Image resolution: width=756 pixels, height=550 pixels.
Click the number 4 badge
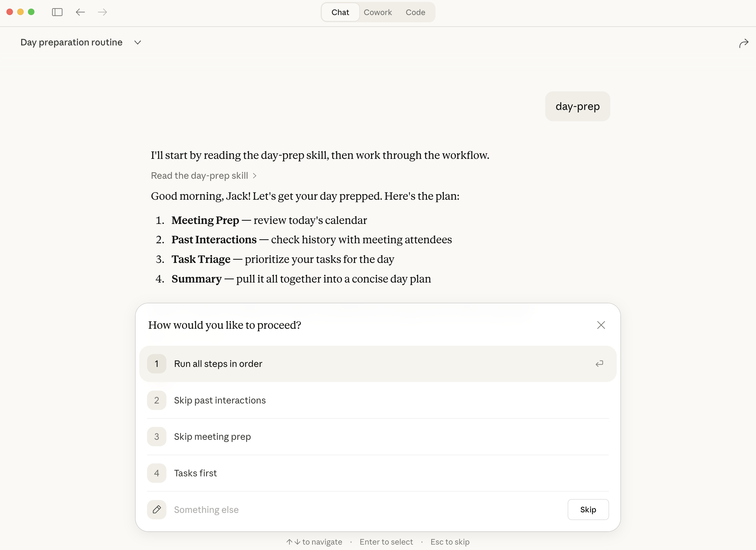(157, 473)
